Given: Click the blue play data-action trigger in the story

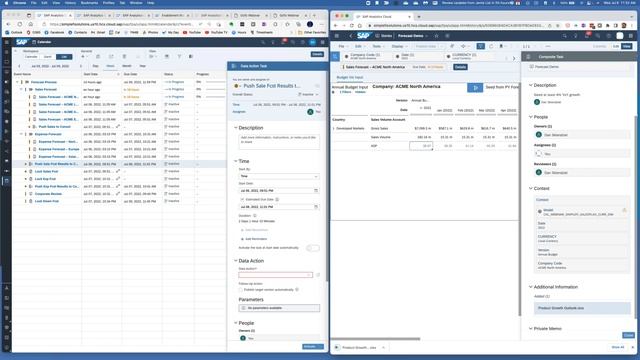Looking at the screenshot, I should [x=475, y=88].
